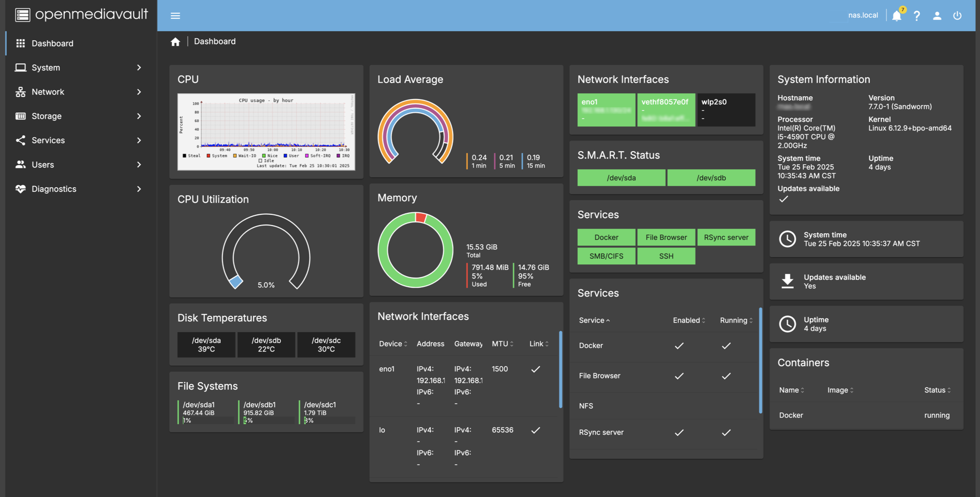Click File Browser running checkmark
The image size is (980, 497).
click(726, 376)
